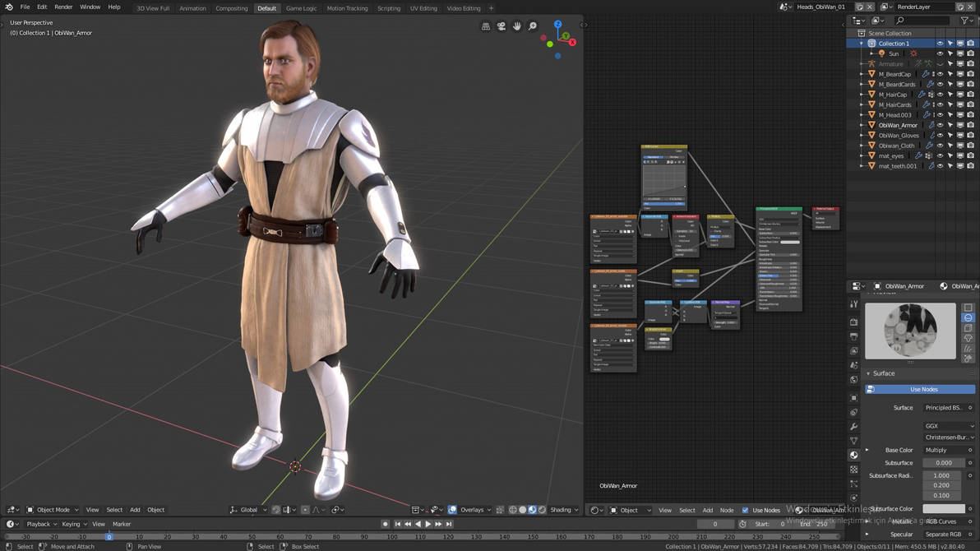
Task: Toggle Use Nodes checkbox in node editor
Action: point(745,511)
